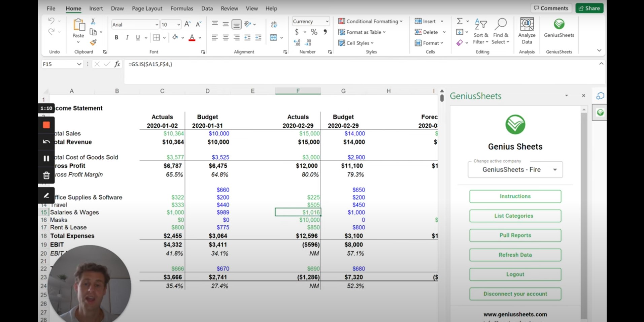644x322 pixels.
Task: Open the Fill Color paint bucket
Action: click(175, 37)
